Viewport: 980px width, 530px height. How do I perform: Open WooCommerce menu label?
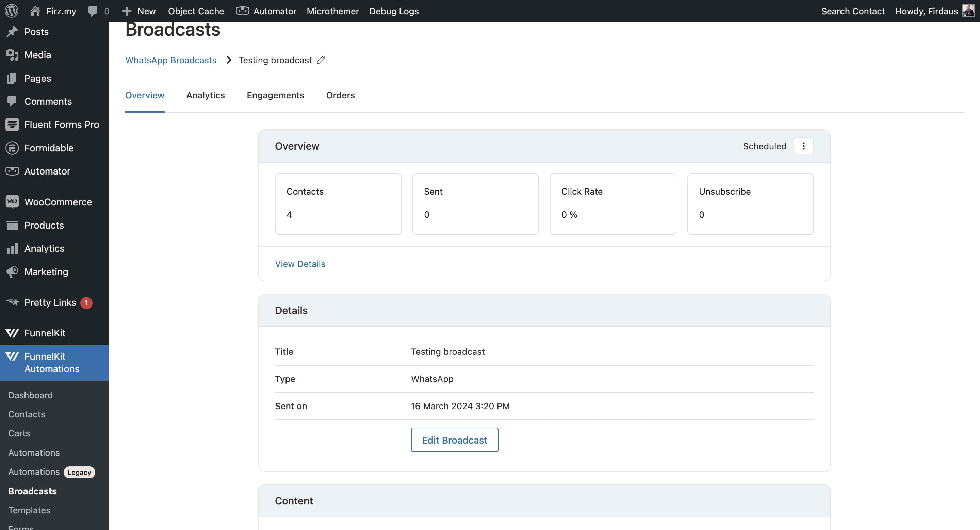pyautogui.click(x=58, y=202)
